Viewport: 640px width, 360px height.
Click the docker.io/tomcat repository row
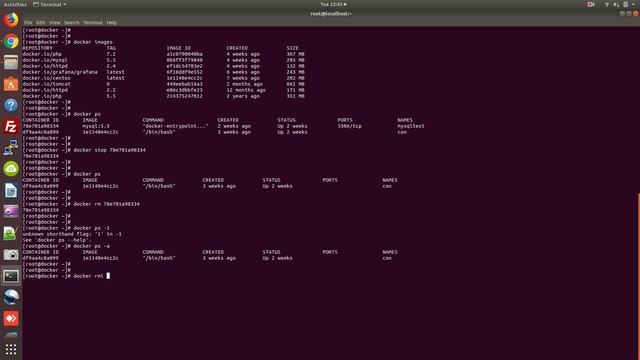[x=163, y=84]
